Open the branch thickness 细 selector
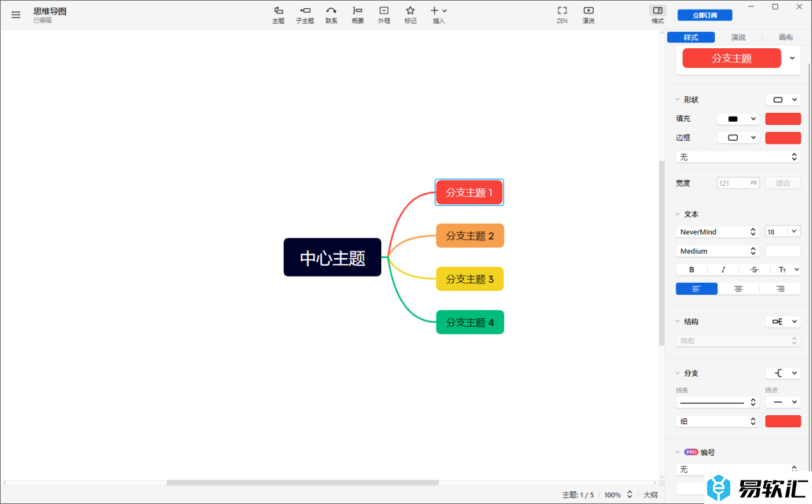The width and height of the screenshot is (812, 504). 717,422
